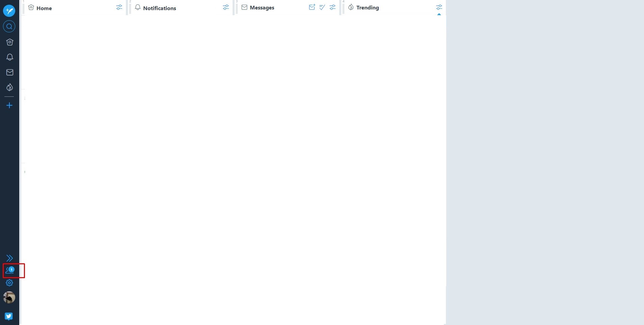Click the profile avatar picture

[x=9, y=297]
